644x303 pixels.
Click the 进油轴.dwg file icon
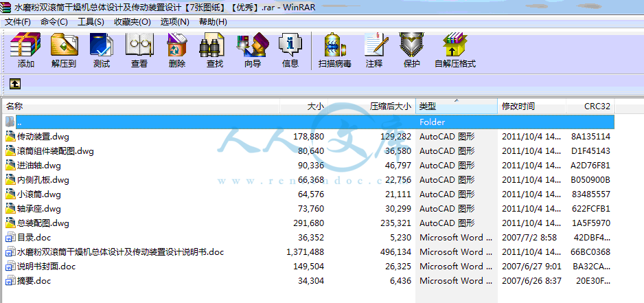(x=11, y=166)
